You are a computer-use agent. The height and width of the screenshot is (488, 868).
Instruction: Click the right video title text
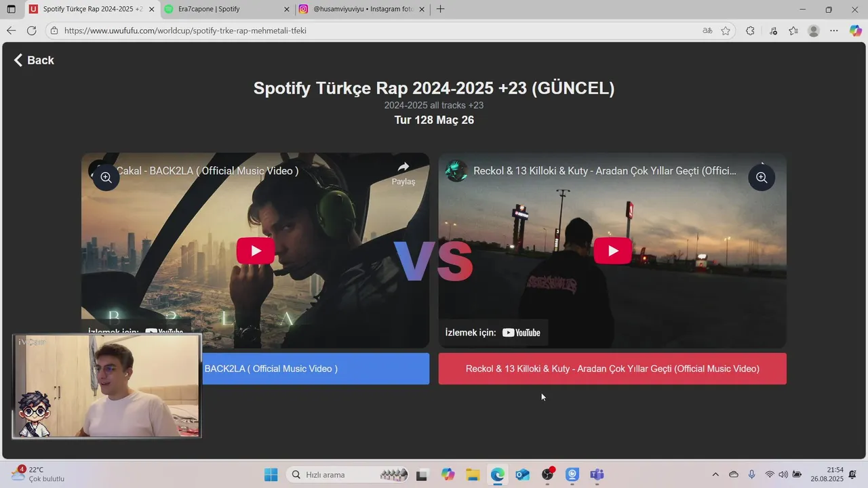tap(605, 171)
